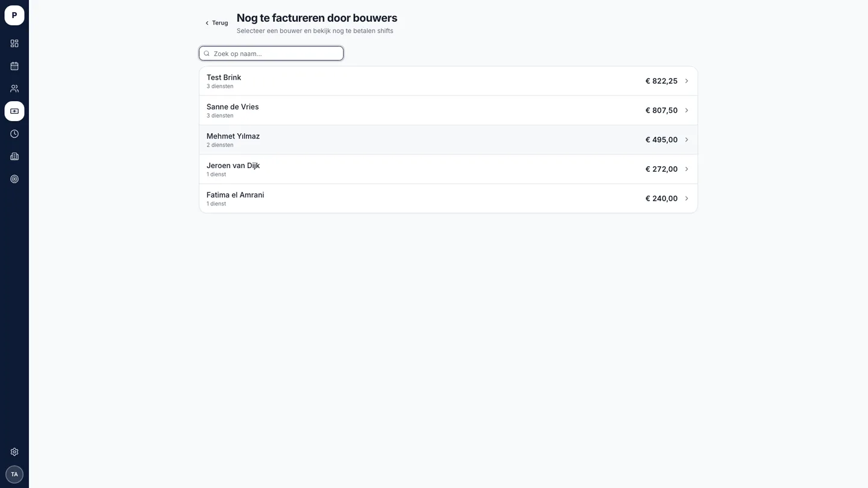
Task: Click the magnifier icon in search box
Action: [x=207, y=54]
